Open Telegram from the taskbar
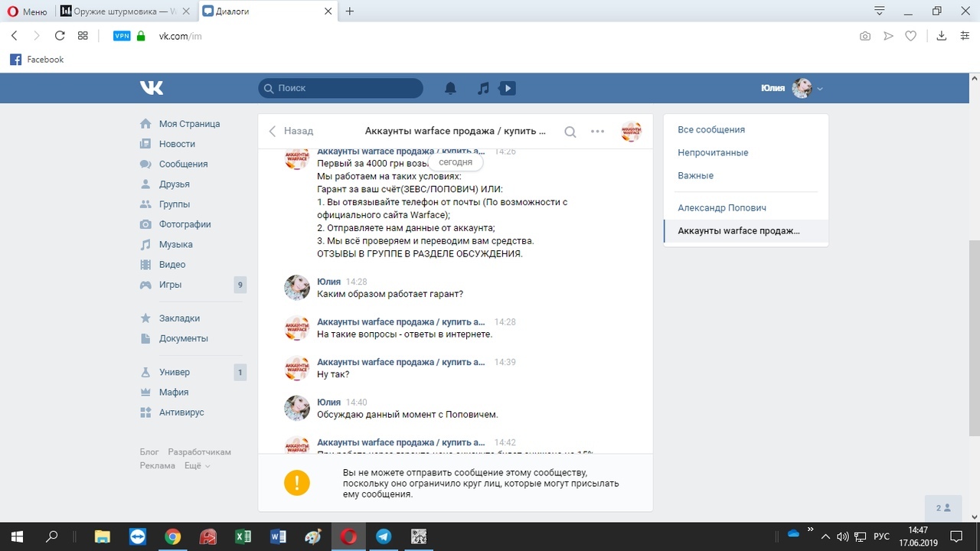Image resolution: width=980 pixels, height=551 pixels. point(384,536)
